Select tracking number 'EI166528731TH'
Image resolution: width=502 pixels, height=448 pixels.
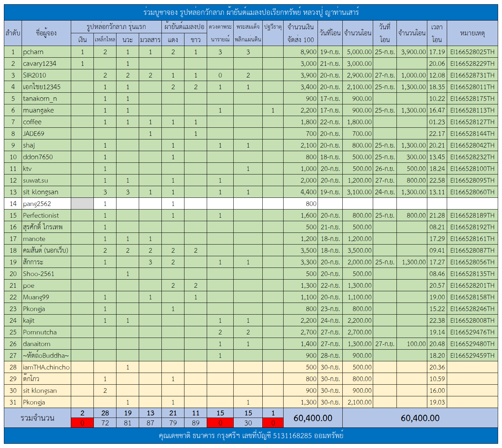(472, 75)
